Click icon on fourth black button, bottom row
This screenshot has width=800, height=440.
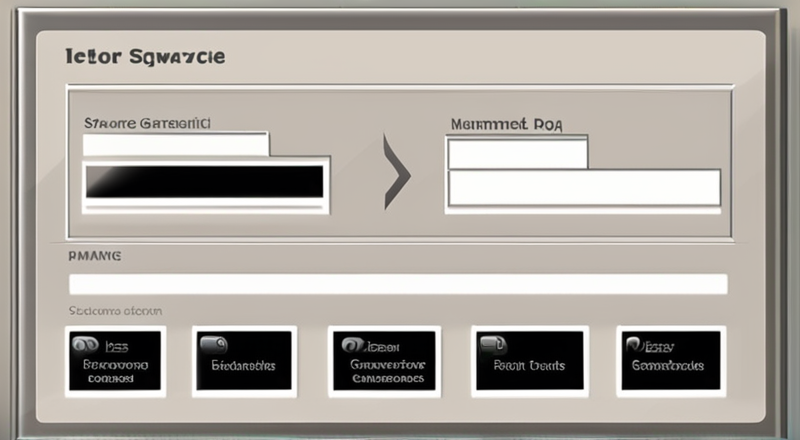tap(493, 345)
